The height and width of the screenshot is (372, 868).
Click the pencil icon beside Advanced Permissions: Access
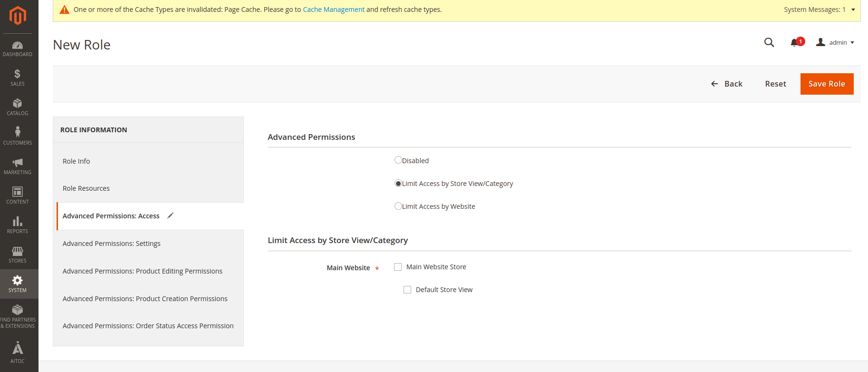171,215
